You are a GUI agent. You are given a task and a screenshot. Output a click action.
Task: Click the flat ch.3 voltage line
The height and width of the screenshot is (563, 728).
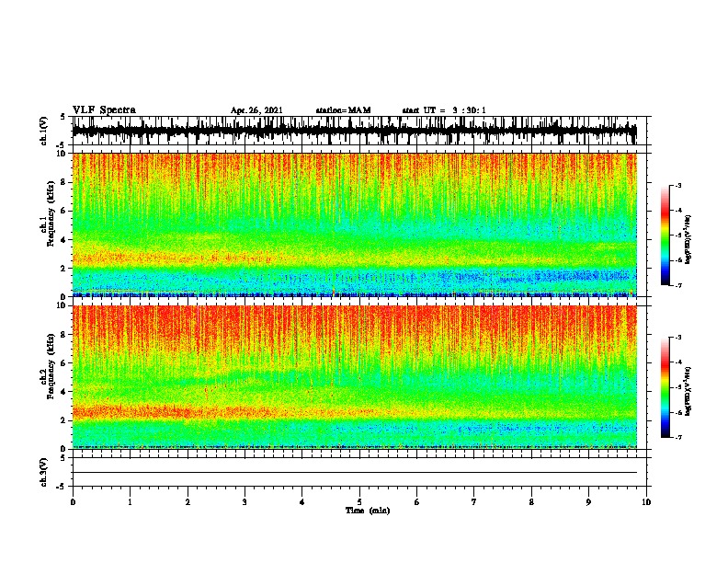(x=354, y=473)
